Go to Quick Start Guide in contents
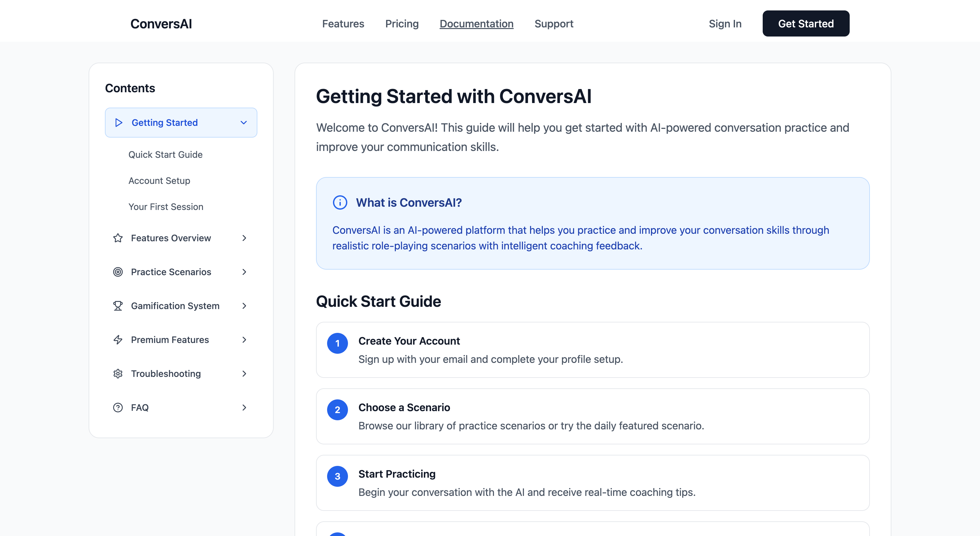980x536 pixels. pos(166,155)
